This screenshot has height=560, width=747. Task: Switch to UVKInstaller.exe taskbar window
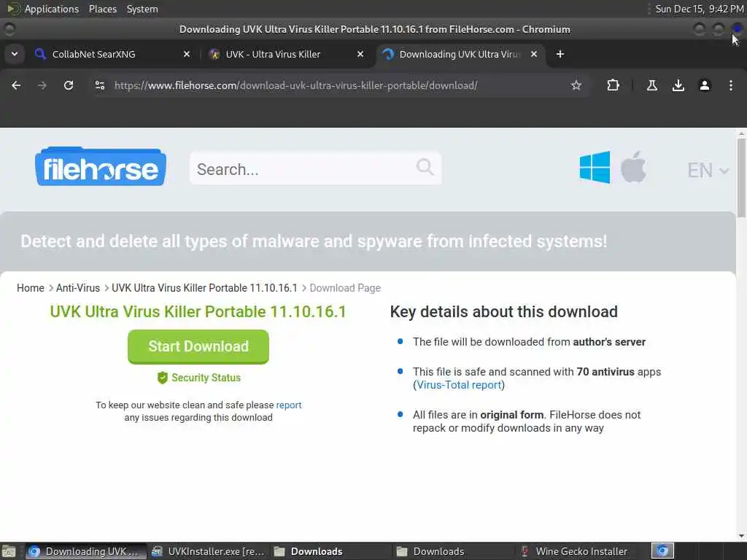[x=208, y=551]
